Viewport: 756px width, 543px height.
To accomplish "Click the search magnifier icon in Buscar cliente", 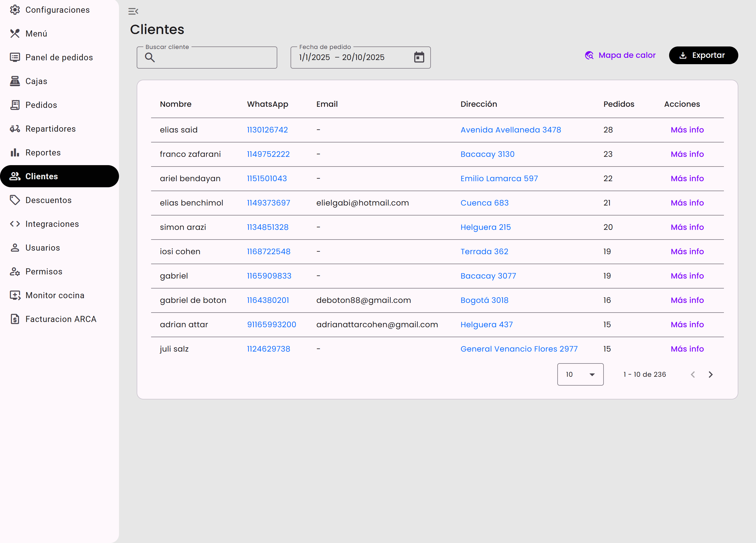I will click(x=150, y=57).
